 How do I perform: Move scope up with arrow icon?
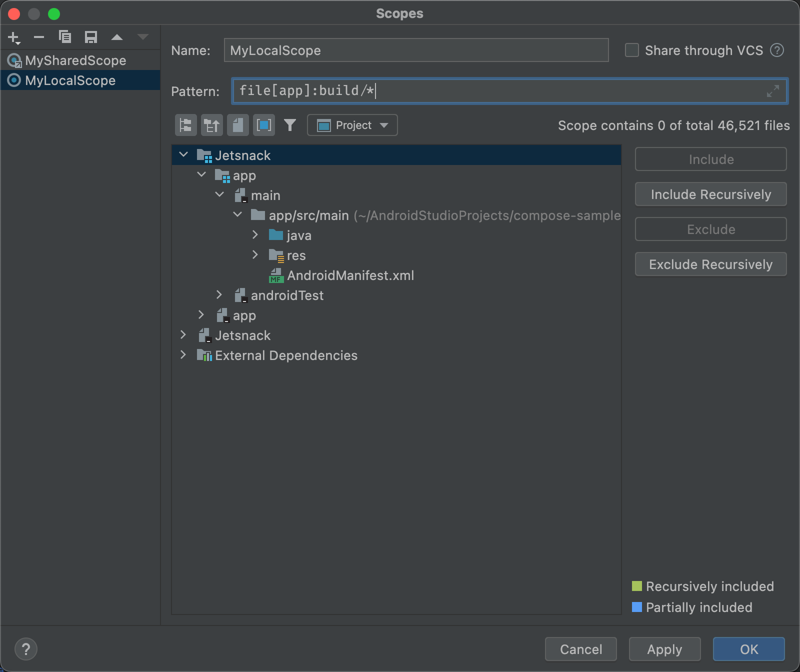pos(117,37)
